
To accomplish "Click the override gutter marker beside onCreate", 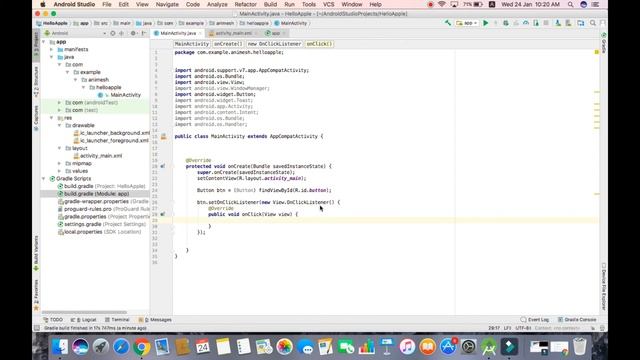I will pyautogui.click(x=162, y=166).
